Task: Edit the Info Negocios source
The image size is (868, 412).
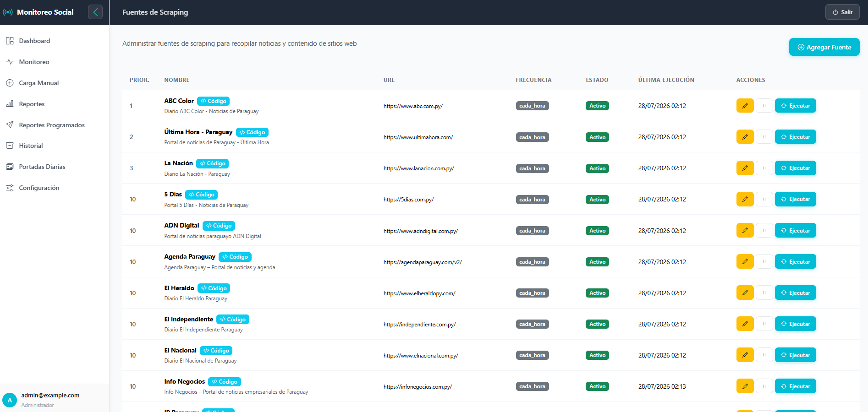Action: (745, 386)
